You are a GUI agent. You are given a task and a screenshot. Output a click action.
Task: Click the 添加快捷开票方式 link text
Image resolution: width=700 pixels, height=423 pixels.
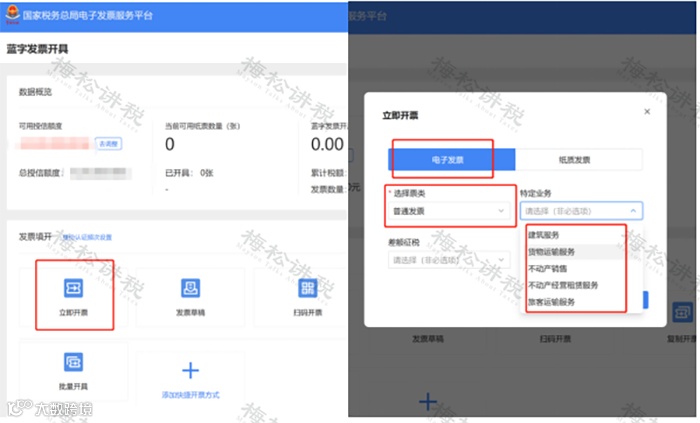point(191,395)
